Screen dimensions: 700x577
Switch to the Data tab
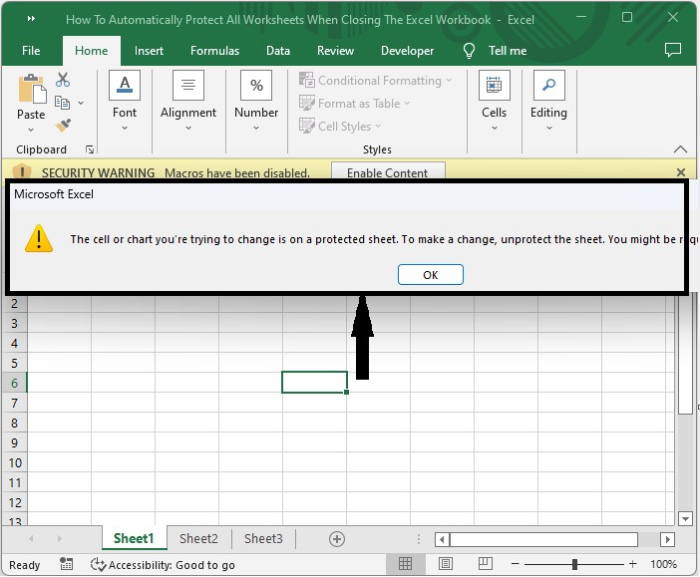[x=278, y=51]
